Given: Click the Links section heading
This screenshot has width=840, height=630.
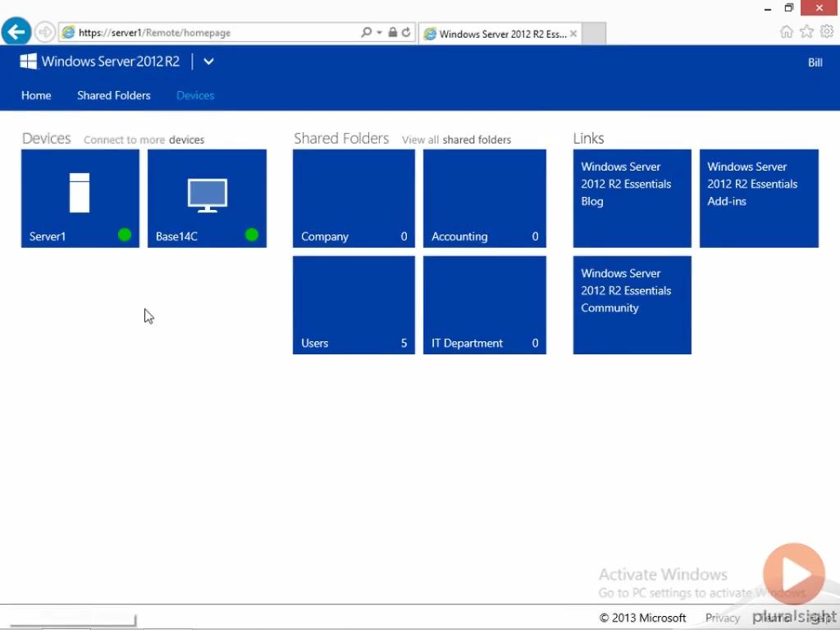Looking at the screenshot, I should 588,138.
